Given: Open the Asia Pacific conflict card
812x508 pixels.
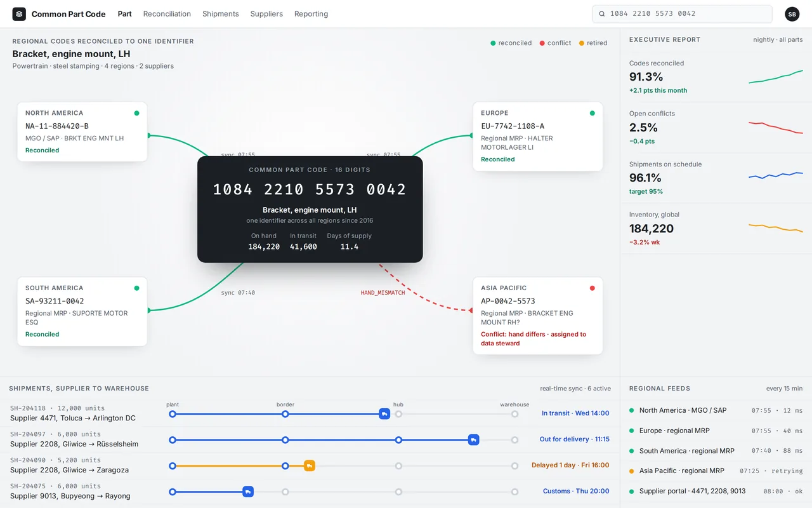Looking at the screenshot, I should click(x=538, y=316).
